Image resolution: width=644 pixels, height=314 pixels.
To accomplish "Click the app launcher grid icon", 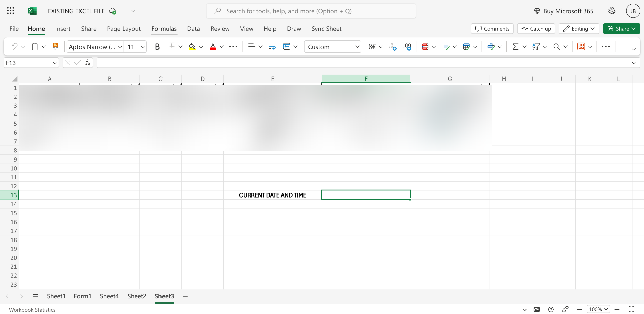I will point(10,11).
